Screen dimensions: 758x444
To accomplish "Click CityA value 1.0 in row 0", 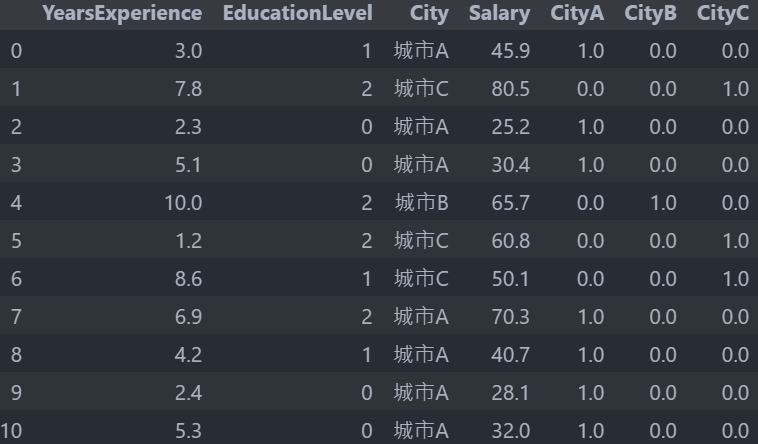I will click(x=591, y=51).
